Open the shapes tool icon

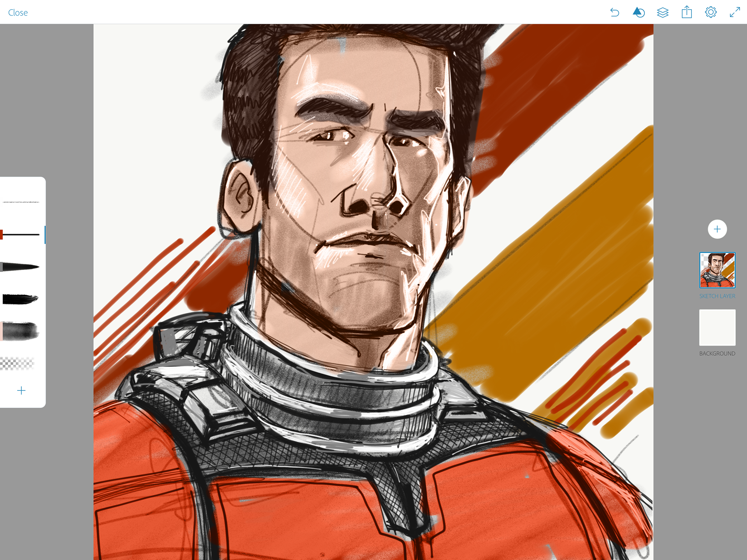(x=638, y=12)
